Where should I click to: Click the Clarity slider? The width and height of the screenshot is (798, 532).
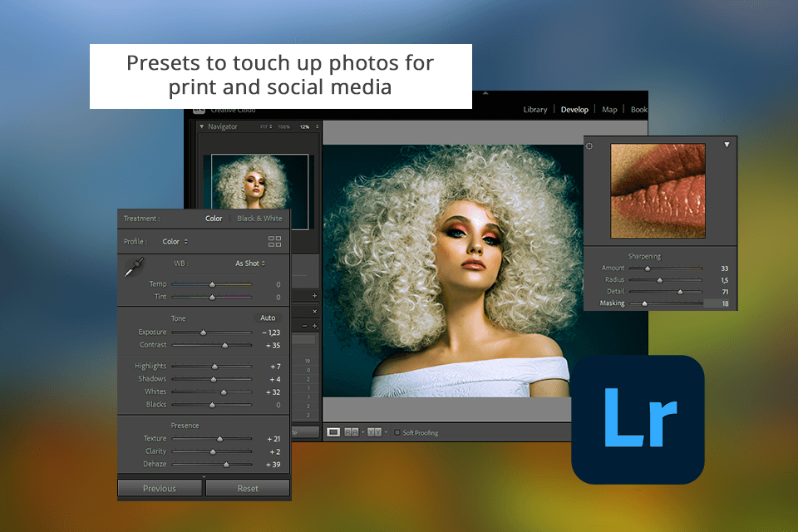[x=212, y=451]
